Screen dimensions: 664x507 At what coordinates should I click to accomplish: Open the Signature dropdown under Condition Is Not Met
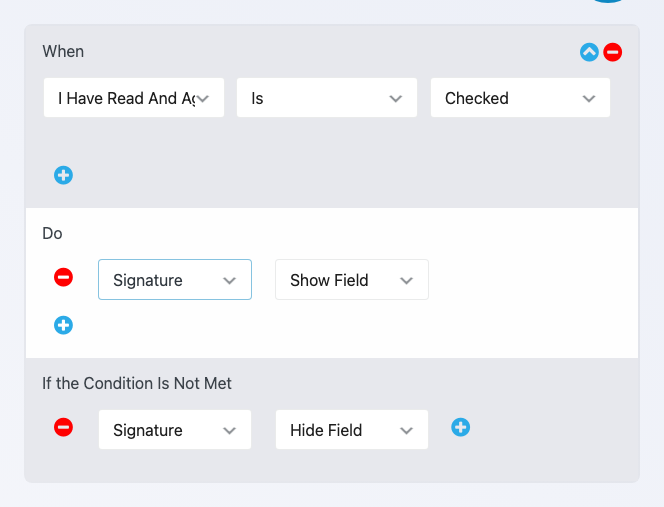pyautogui.click(x=175, y=429)
